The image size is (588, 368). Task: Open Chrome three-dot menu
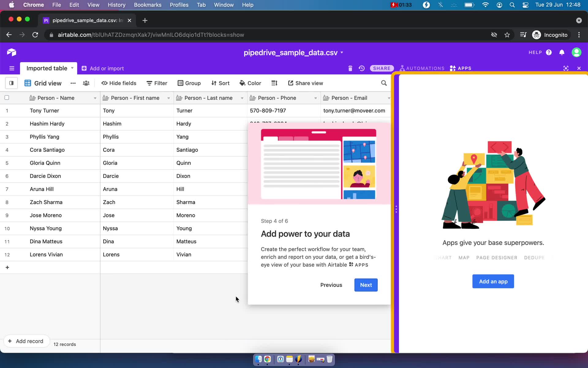click(x=579, y=35)
